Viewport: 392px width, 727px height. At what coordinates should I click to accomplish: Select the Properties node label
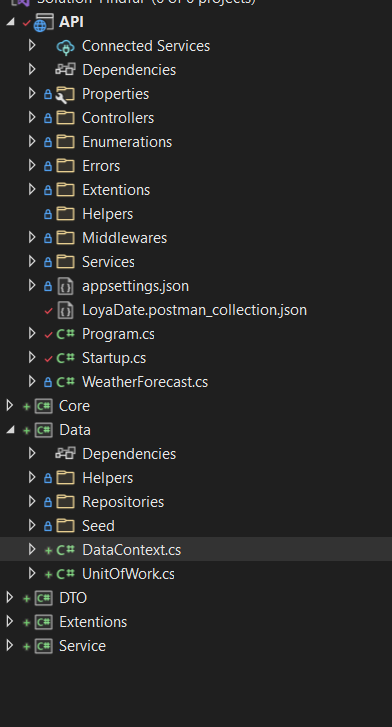point(116,94)
